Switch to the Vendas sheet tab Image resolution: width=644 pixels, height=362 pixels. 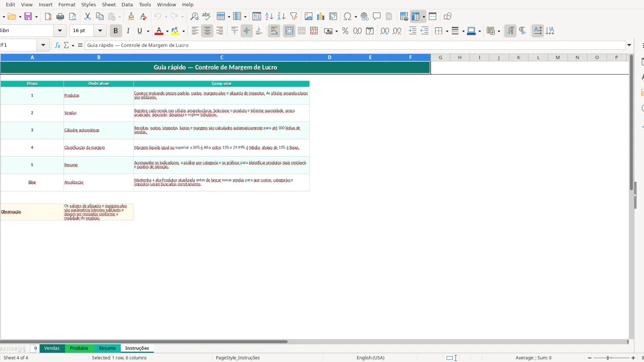[x=52, y=349]
